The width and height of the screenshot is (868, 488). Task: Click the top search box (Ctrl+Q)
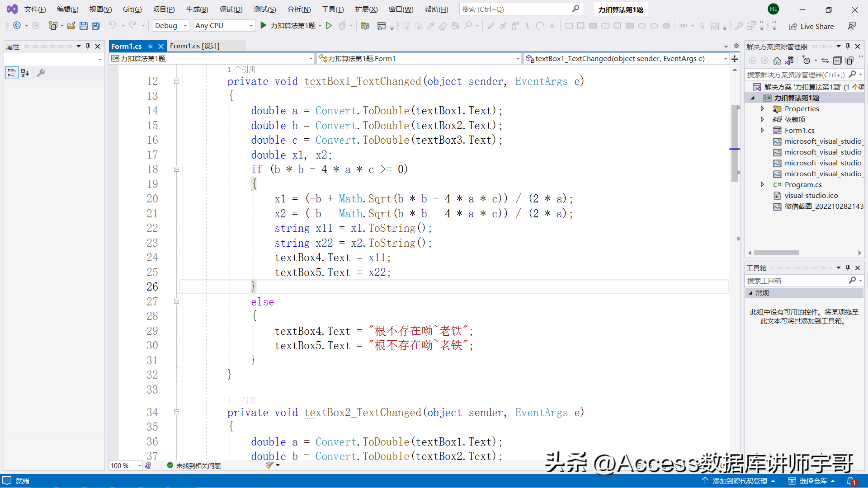515,9
